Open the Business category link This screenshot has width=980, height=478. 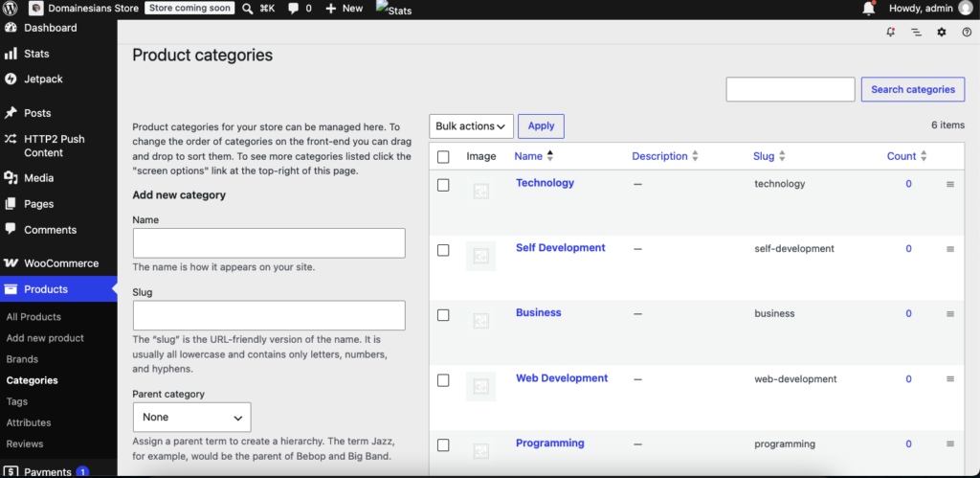click(x=539, y=313)
